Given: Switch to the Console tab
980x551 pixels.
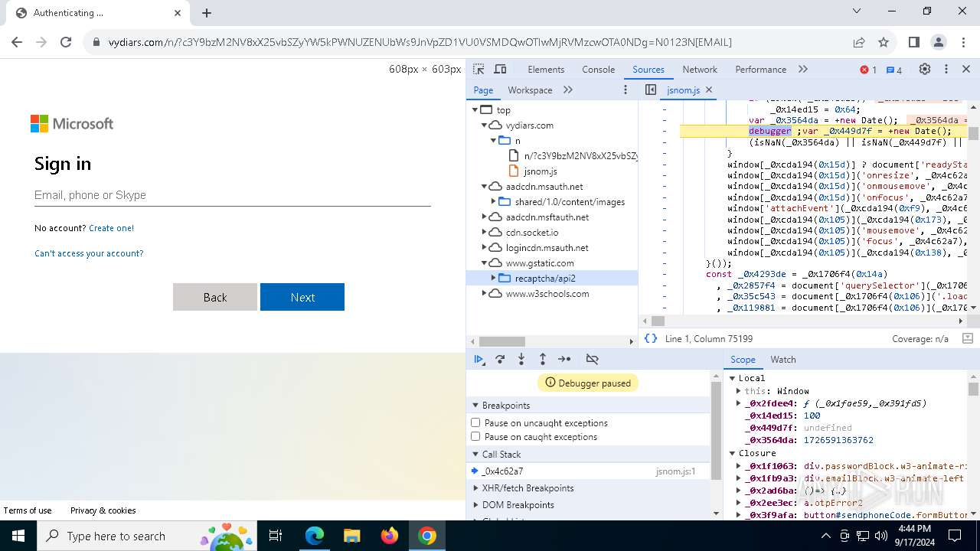Looking at the screenshot, I should click(598, 69).
